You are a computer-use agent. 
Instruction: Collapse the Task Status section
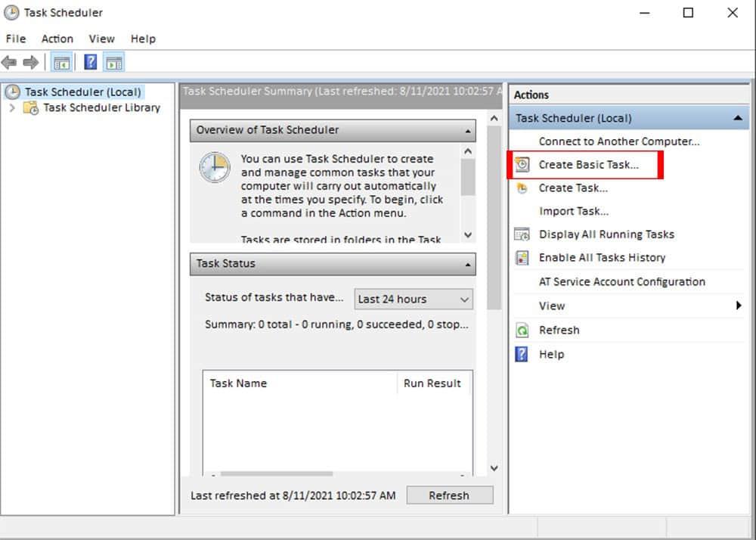pyautogui.click(x=468, y=264)
